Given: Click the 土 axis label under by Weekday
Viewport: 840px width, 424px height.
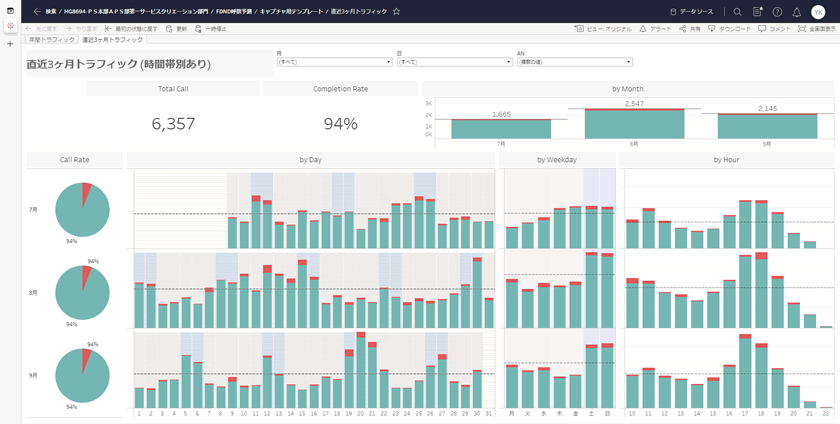Looking at the screenshot, I should [591, 413].
